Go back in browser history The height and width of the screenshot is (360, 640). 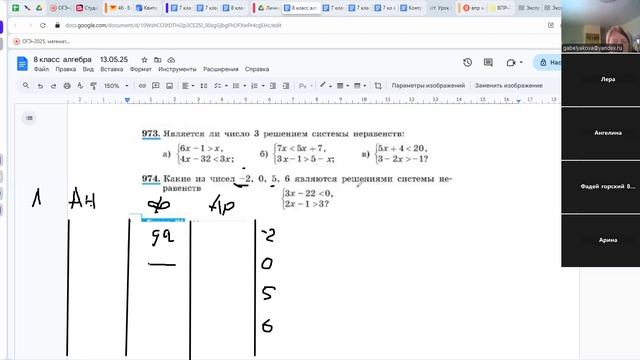(x=15, y=25)
